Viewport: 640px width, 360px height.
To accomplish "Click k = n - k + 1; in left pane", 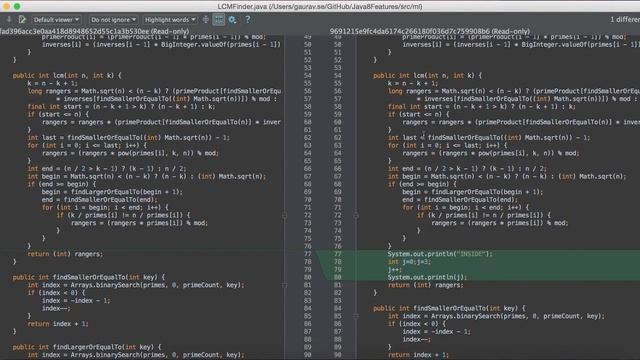I will [x=52, y=83].
